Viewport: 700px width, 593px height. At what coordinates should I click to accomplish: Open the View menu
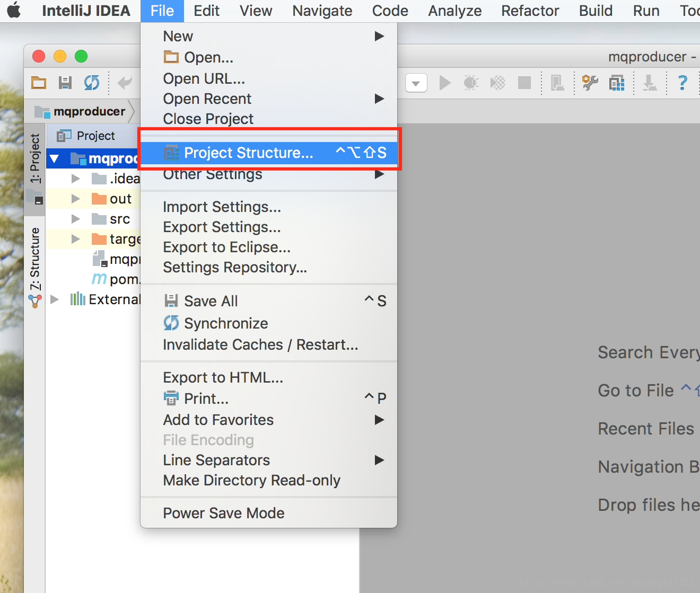[x=256, y=11]
